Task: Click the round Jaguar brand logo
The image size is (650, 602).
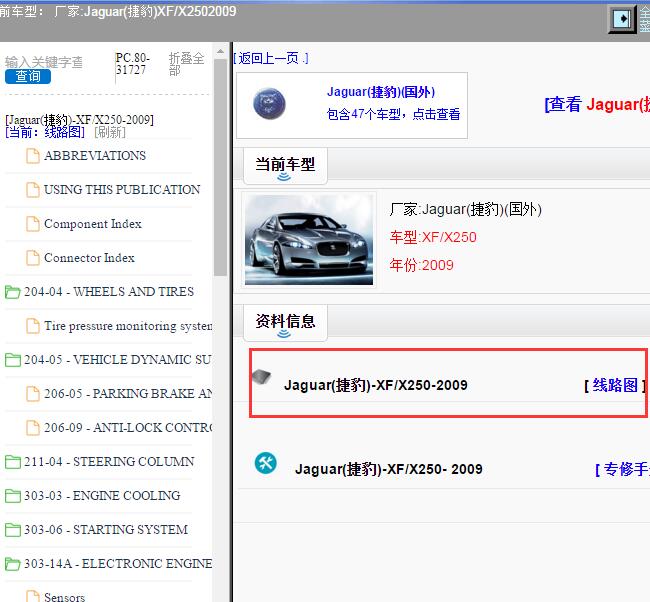Action: click(x=269, y=104)
